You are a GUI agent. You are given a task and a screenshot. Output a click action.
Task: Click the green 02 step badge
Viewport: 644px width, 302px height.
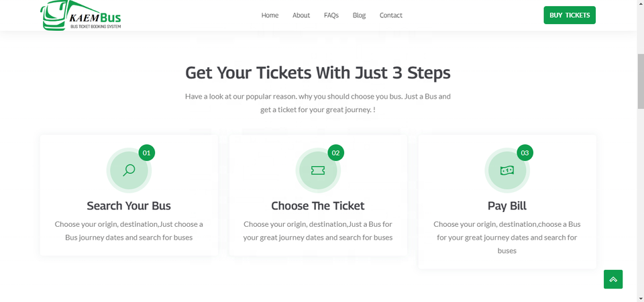point(336,153)
